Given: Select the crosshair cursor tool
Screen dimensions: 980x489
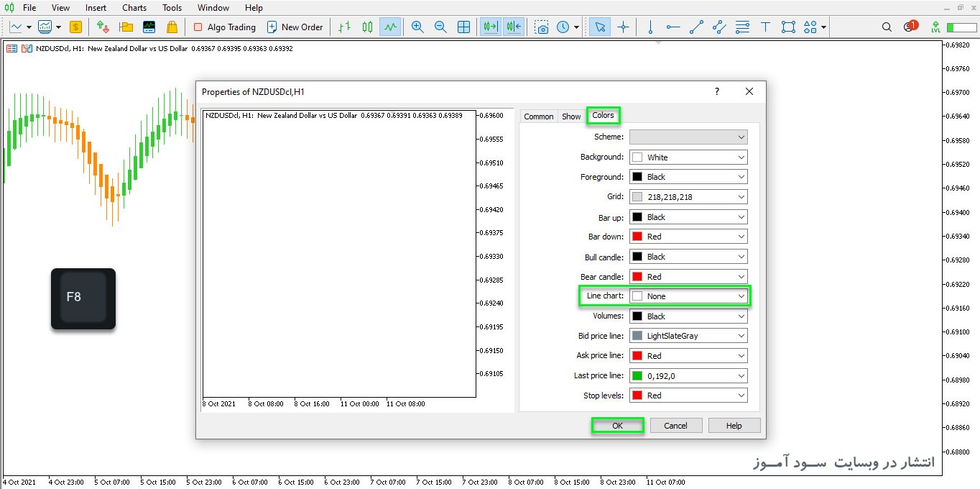Looking at the screenshot, I should pos(623,27).
